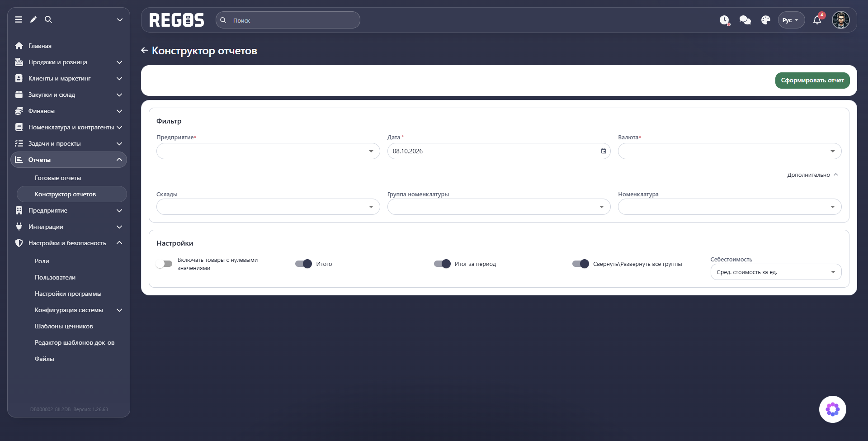Open the chat messages icon
Image resolution: width=868 pixels, height=441 pixels.
click(745, 20)
